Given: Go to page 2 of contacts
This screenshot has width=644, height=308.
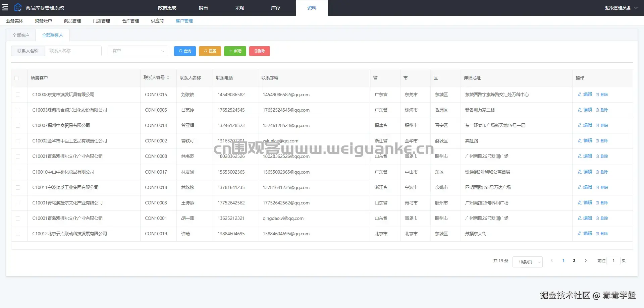Looking at the screenshot, I should pos(574,261).
